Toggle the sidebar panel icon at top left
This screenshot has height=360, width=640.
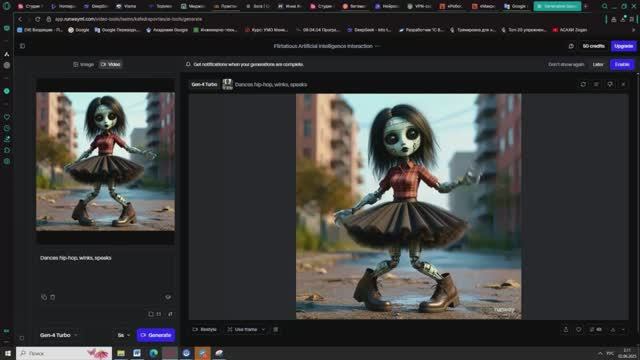click(x=22, y=46)
